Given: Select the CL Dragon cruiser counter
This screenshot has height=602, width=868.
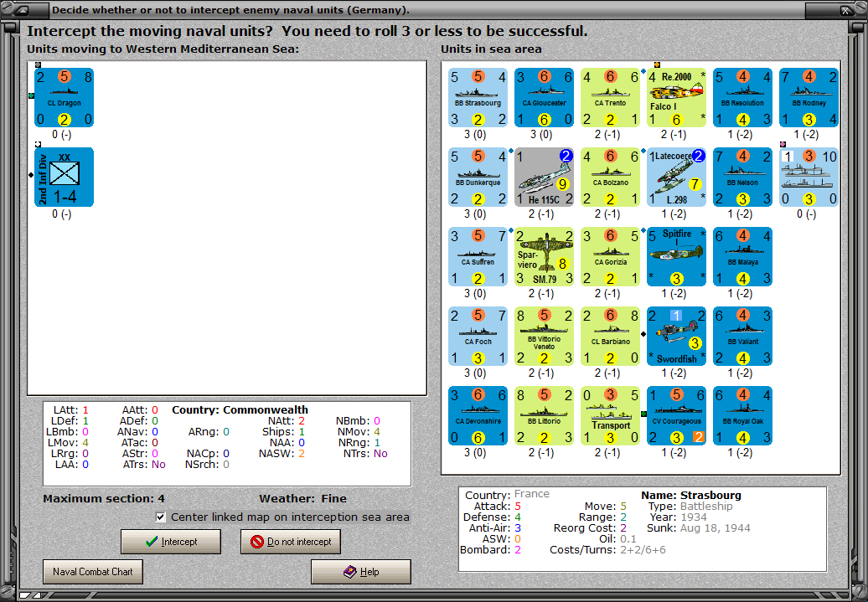Looking at the screenshot, I should point(64,98).
